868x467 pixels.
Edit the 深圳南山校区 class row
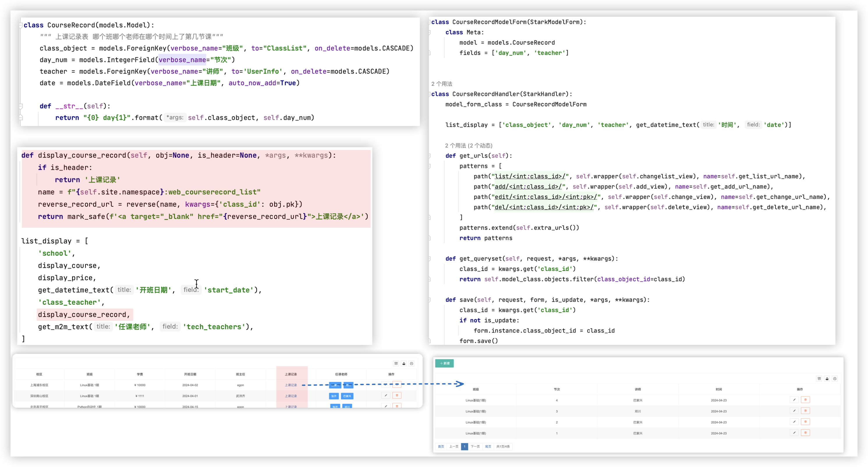(x=385, y=395)
